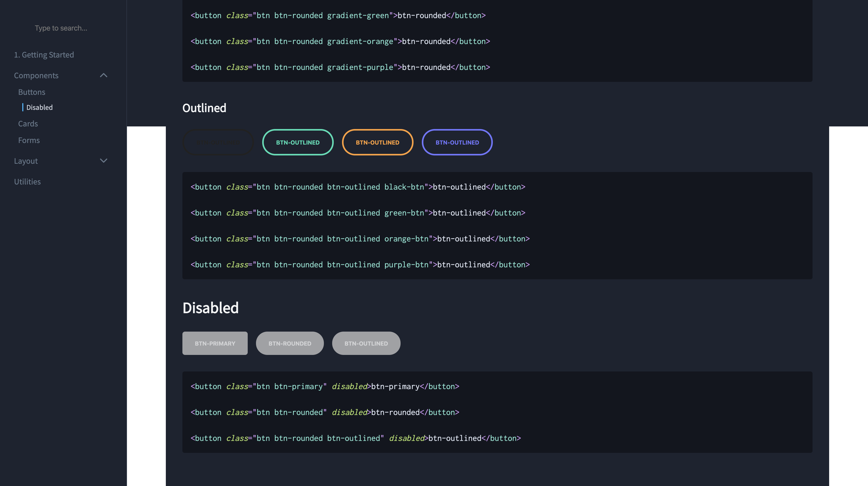Click the Outlined section heading
The width and height of the screenshot is (868, 486).
pos(204,108)
